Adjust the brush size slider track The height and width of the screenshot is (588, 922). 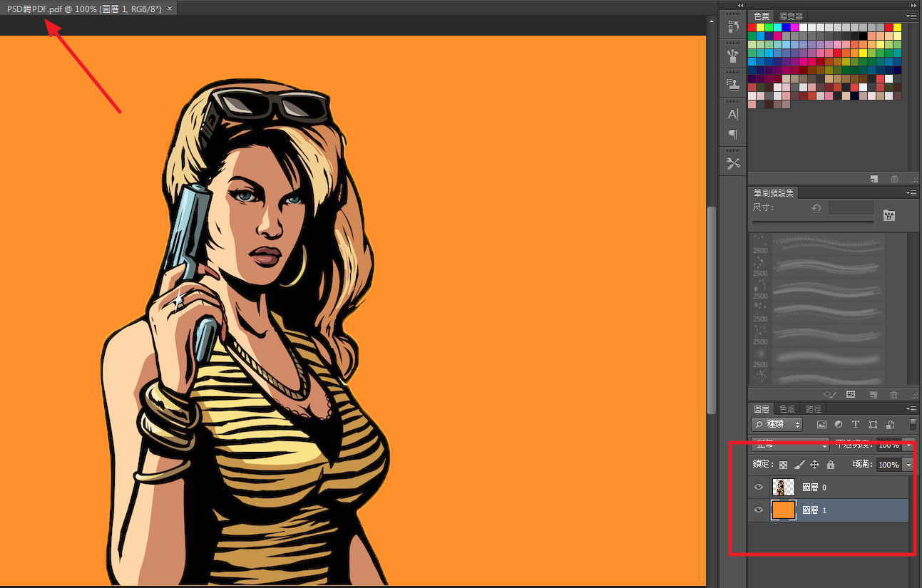pos(813,223)
